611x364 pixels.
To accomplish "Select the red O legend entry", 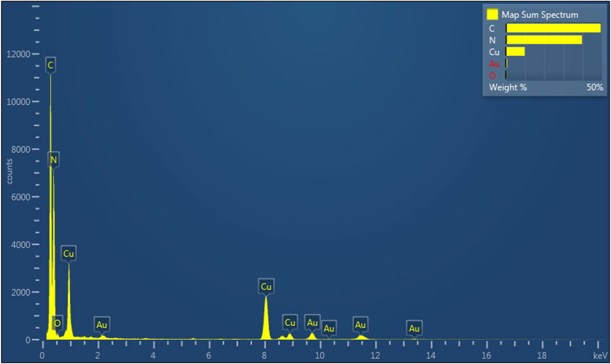I will 492,75.
